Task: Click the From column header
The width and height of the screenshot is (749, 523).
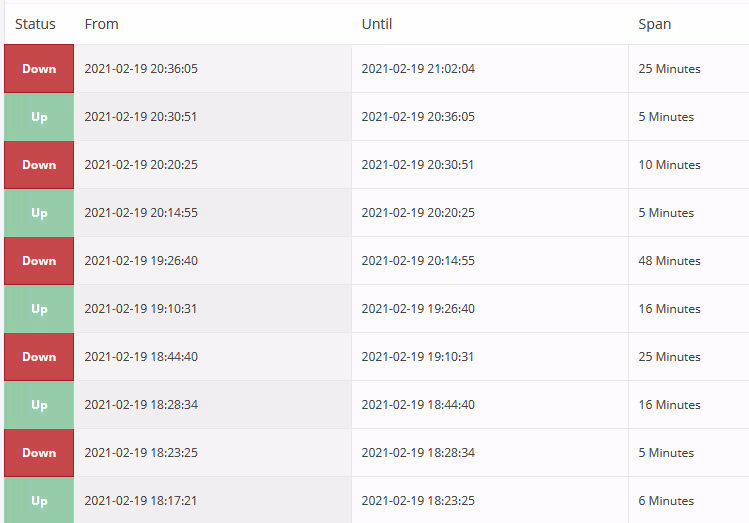Action: (101, 24)
